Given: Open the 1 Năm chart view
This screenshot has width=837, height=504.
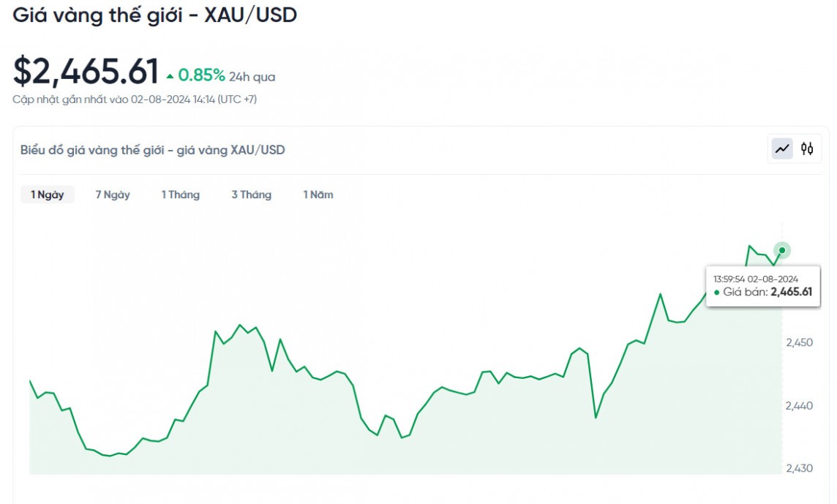Looking at the screenshot, I should (318, 195).
